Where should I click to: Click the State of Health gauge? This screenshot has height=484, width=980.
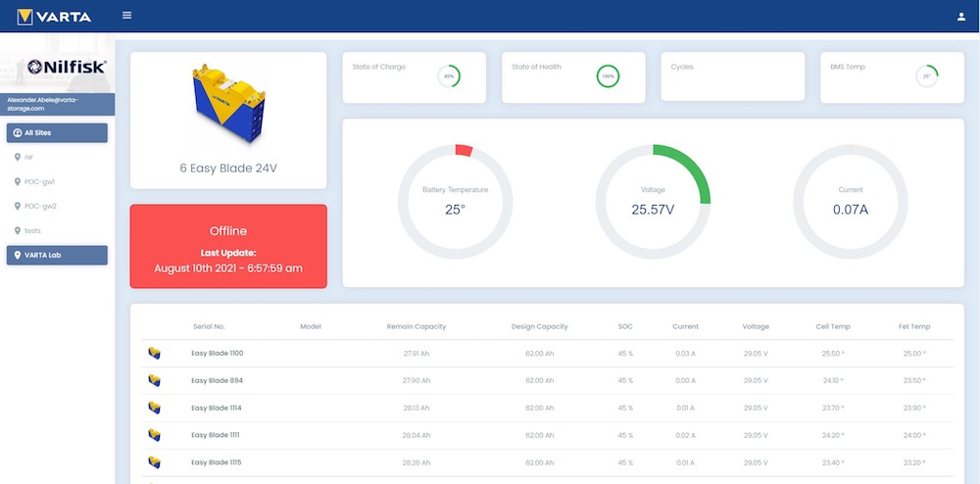[x=608, y=75]
